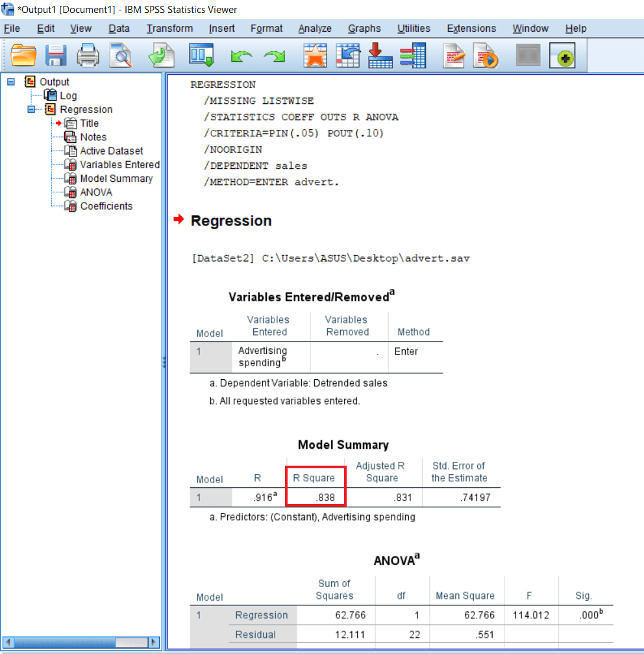
Task: Open the Utilities menu
Action: tap(414, 29)
